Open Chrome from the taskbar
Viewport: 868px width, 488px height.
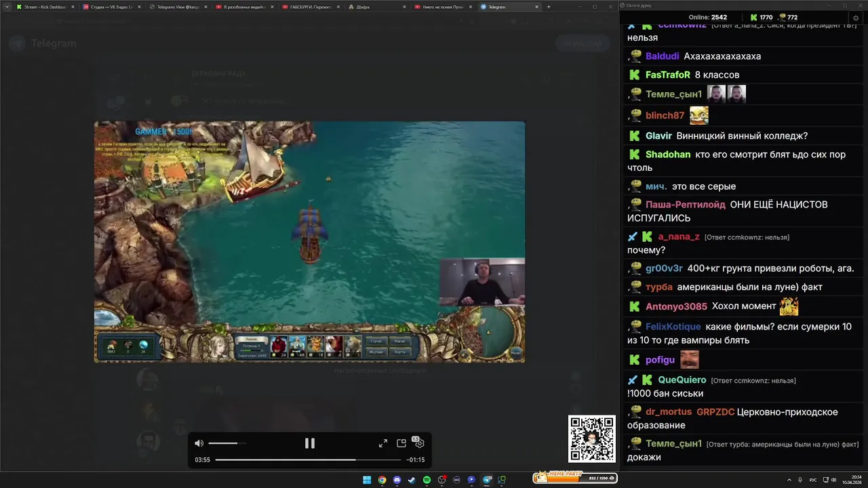tap(382, 480)
